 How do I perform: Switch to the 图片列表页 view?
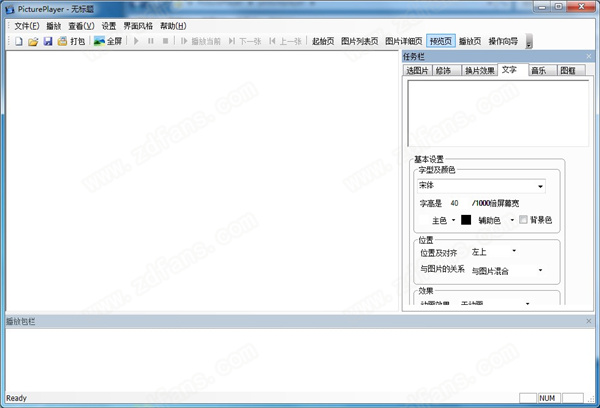359,41
